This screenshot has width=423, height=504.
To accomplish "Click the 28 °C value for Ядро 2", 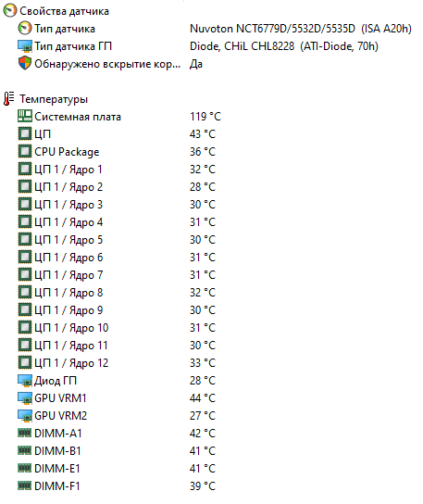I will point(203,187).
